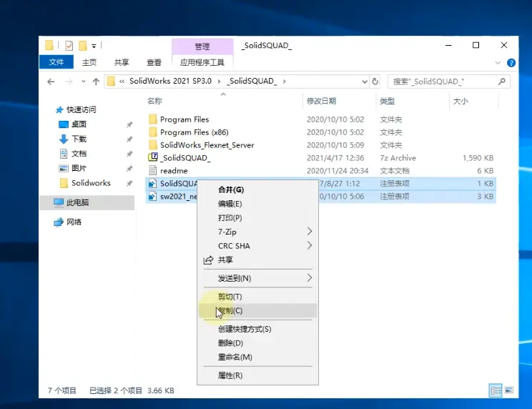Image resolution: width=532 pixels, height=409 pixels.
Task: Go up one folder level
Action: 96,82
